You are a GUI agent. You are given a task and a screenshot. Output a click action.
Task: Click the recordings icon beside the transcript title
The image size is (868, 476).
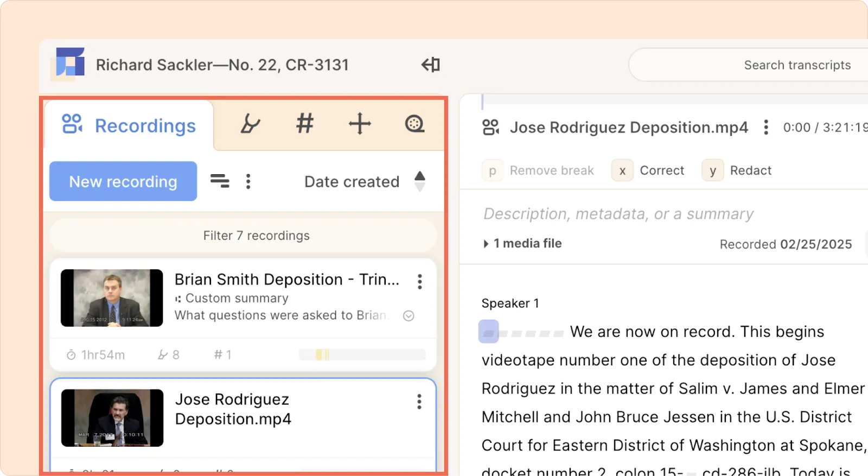pyautogui.click(x=491, y=127)
